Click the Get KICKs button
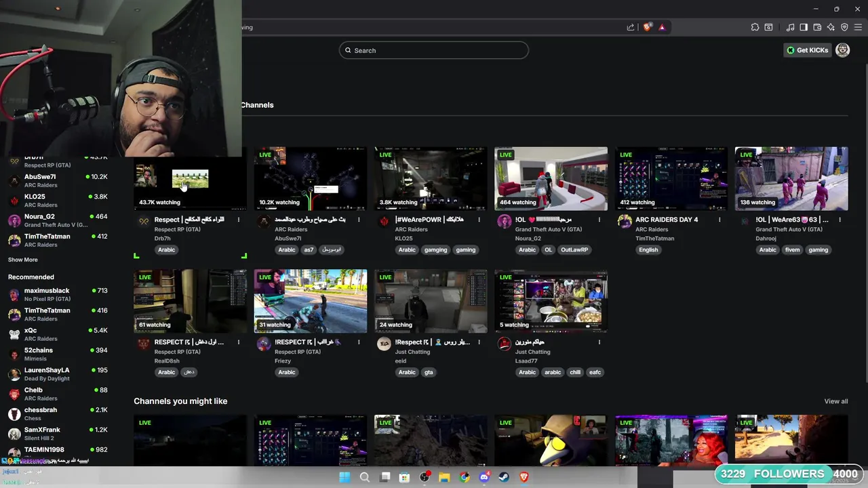This screenshot has height=488, width=868. click(x=807, y=50)
